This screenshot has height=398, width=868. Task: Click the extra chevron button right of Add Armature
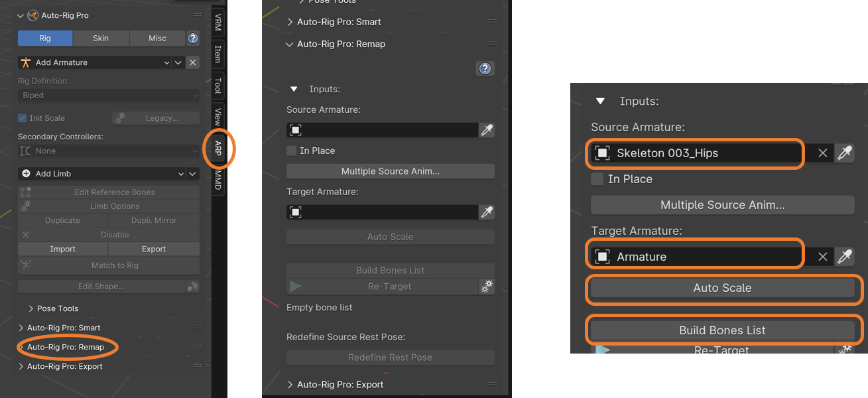coord(178,62)
